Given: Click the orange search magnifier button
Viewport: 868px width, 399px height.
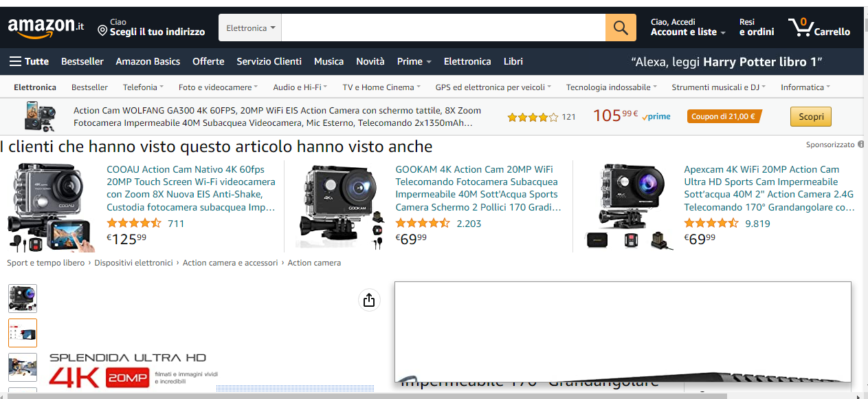Looking at the screenshot, I should [x=621, y=28].
